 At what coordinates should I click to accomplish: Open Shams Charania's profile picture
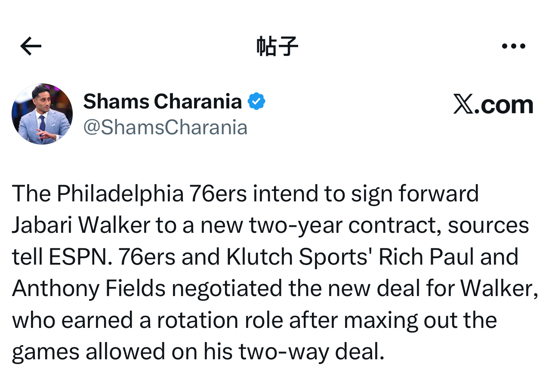click(x=42, y=114)
